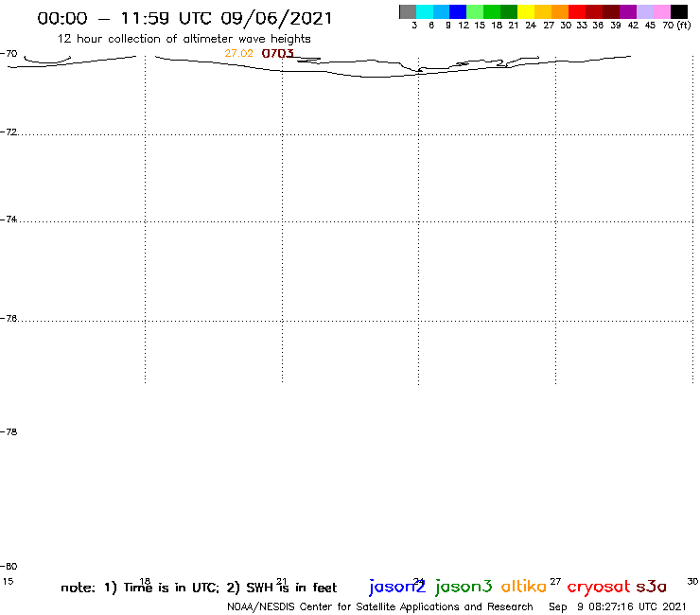Click the '-70' latitude label
The height and width of the screenshot is (615, 700).
coord(9,54)
